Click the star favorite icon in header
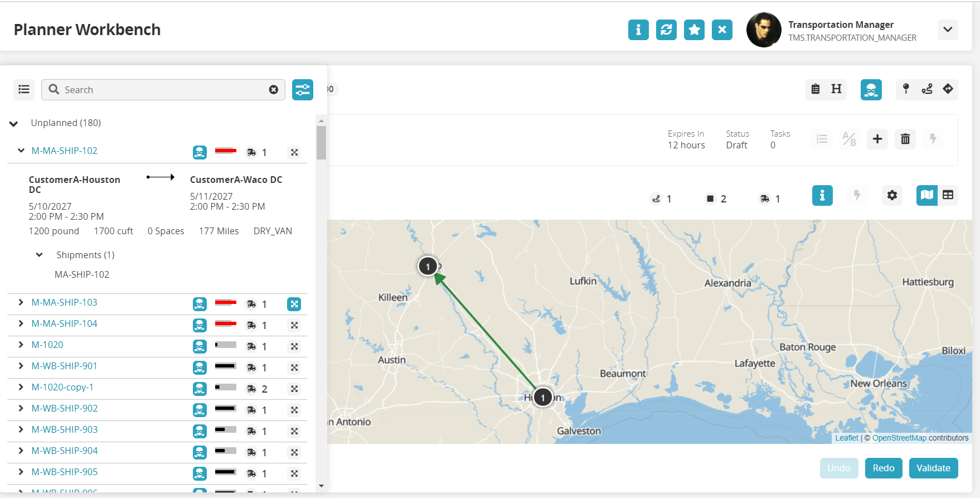The width and height of the screenshot is (980, 498). click(694, 30)
